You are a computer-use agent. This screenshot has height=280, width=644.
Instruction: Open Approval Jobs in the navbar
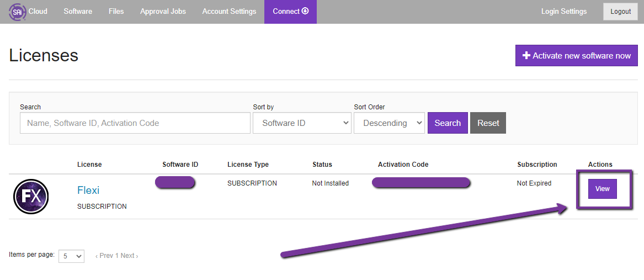point(163,12)
